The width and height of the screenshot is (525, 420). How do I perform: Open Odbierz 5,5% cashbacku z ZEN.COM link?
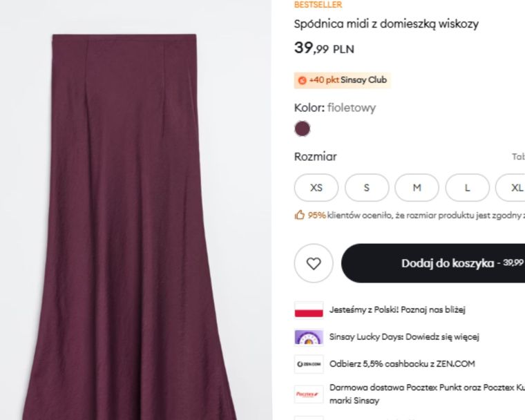tap(402, 364)
